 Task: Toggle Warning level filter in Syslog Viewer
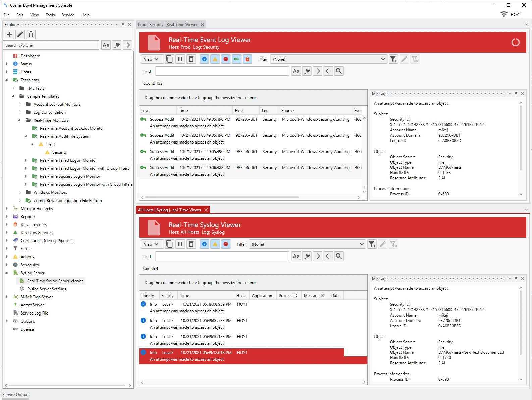tap(215, 244)
